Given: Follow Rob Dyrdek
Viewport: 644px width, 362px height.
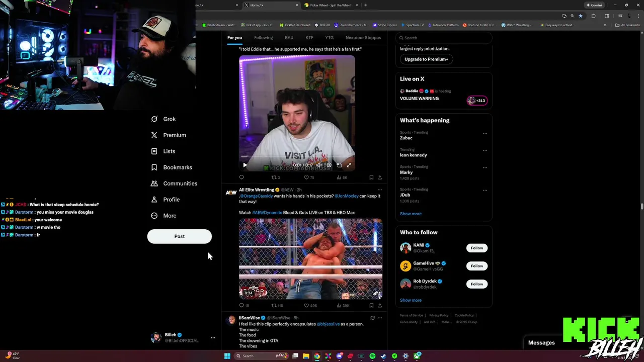Looking at the screenshot, I should 476,284.
